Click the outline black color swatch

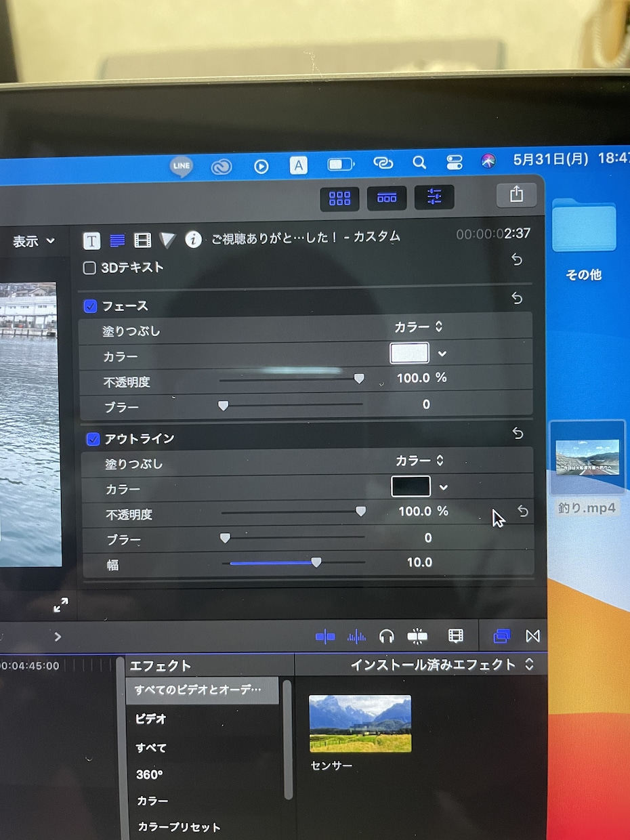click(411, 486)
